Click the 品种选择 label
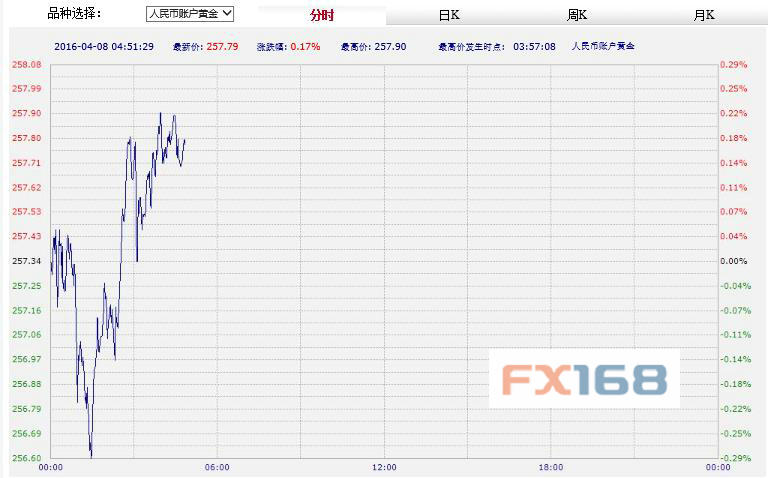The image size is (768, 478). (x=74, y=14)
